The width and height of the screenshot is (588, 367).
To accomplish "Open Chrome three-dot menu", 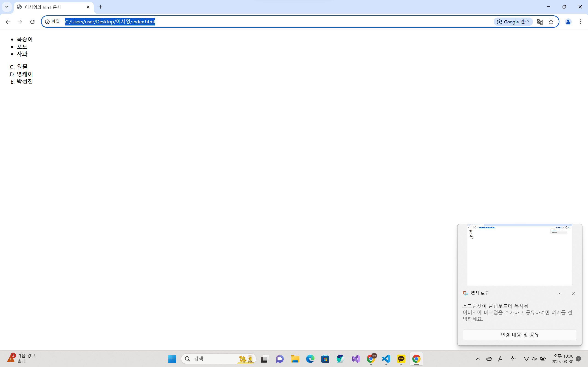I will [580, 22].
